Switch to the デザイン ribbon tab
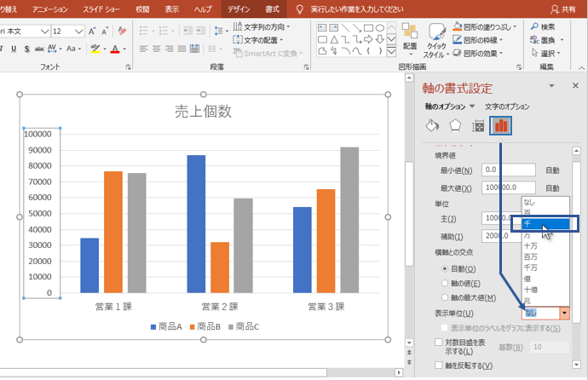This screenshot has width=588, height=380. pos(239,9)
